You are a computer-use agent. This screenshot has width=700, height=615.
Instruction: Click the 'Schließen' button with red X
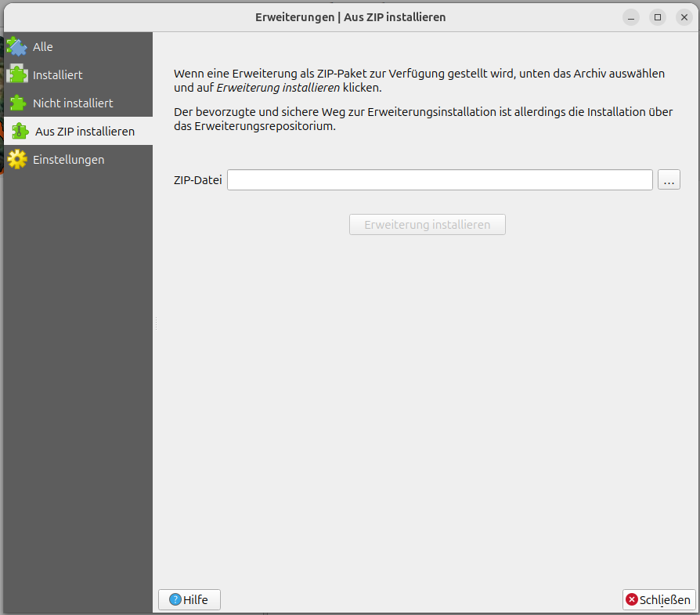(x=659, y=599)
